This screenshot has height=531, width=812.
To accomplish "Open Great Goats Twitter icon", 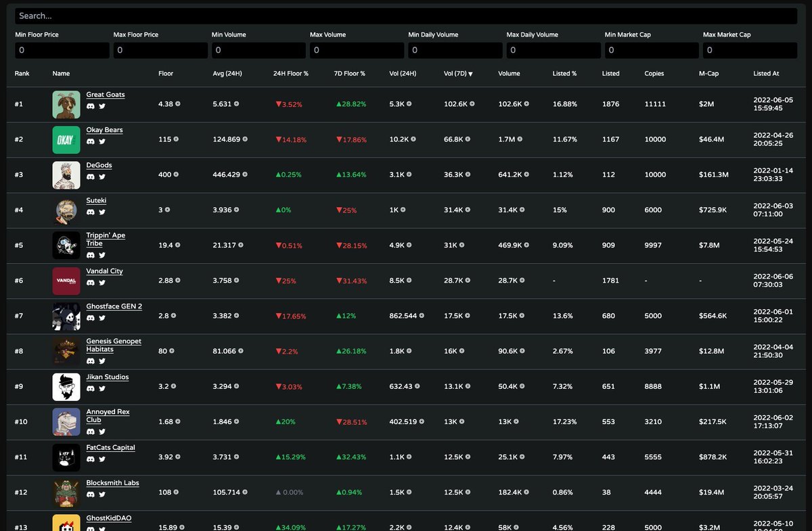I will click(102, 106).
